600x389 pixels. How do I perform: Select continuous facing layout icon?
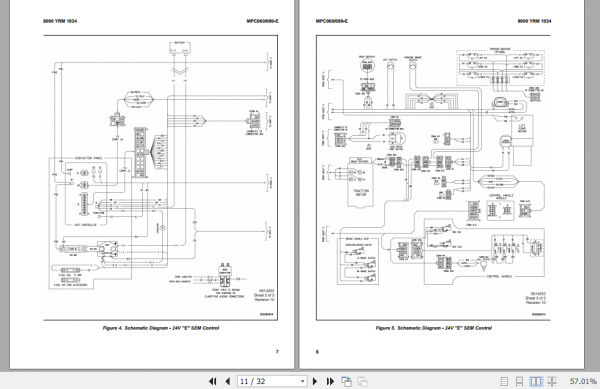click(x=551, y=381)
